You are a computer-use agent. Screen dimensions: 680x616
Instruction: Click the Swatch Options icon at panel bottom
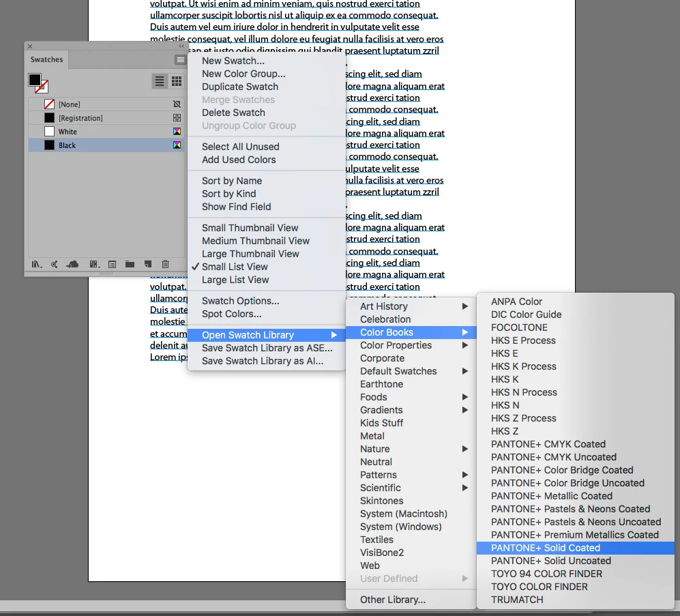click(112, 264)
